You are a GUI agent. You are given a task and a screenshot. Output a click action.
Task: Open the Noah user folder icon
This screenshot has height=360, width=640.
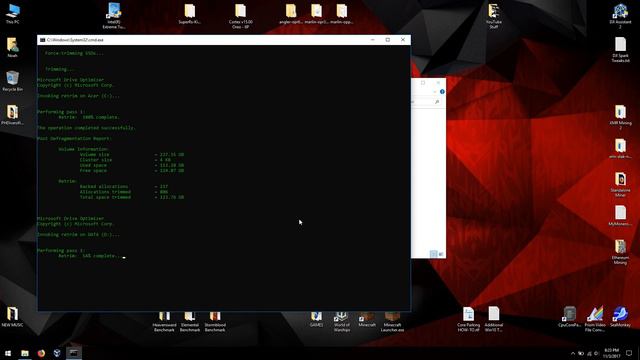pyautogui.click(x=13, y=47)
